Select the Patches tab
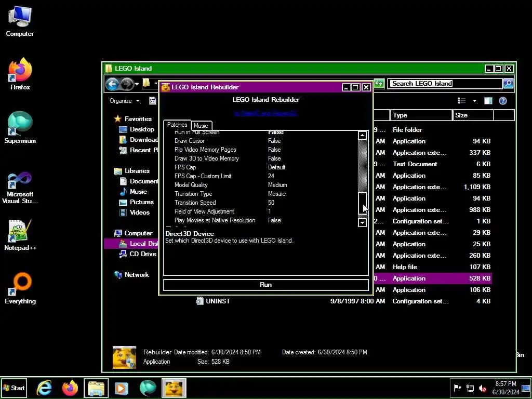Image resolution: width=532 pixels, height=399 pixels. tap(177, 125)
